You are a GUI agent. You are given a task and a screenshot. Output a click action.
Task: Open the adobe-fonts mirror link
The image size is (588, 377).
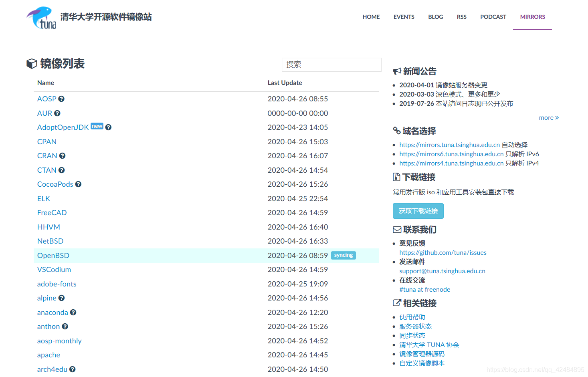[x=57, y=284]
